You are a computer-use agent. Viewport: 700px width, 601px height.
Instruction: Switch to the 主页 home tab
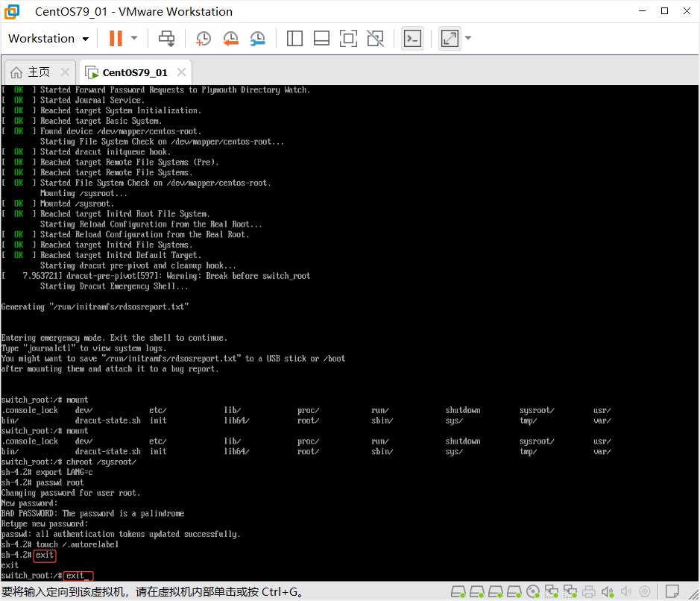point(40,72)
